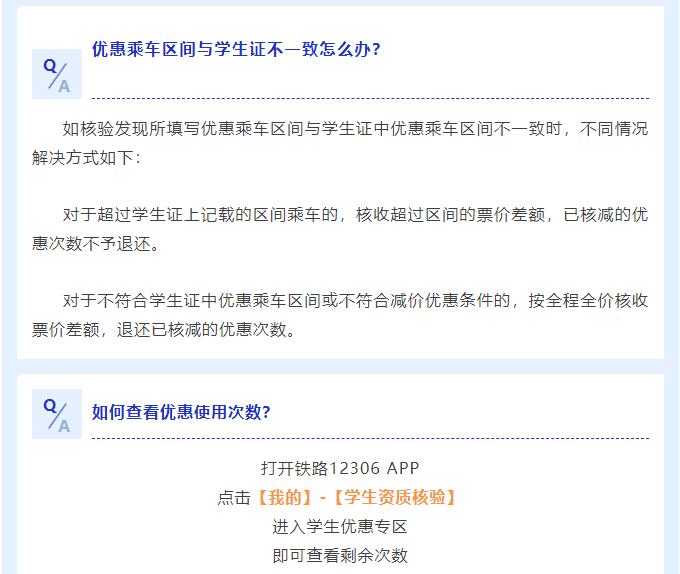The image size is (680, 574).
Task: Select the heading 如何查看优惠使用次数?
Action: [181, 412]
